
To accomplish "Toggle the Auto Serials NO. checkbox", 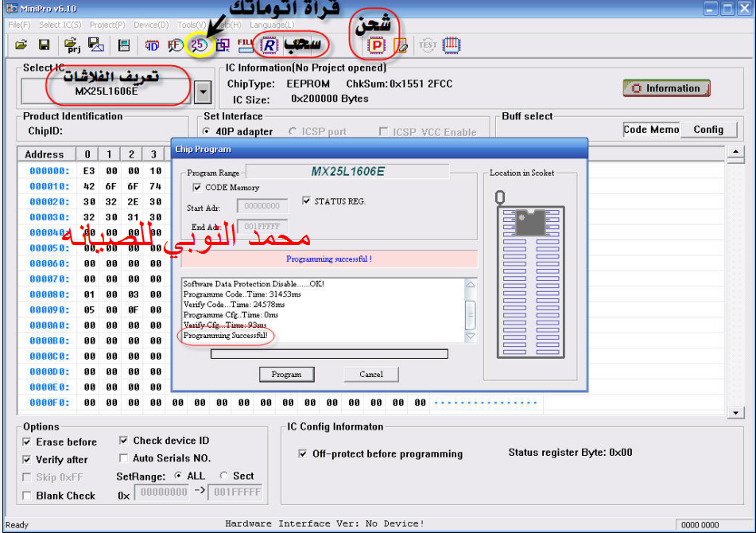I will (x=124, y=457).
